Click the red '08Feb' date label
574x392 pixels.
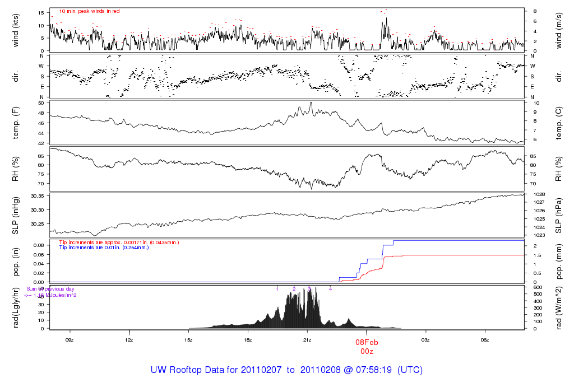[367, 343]
